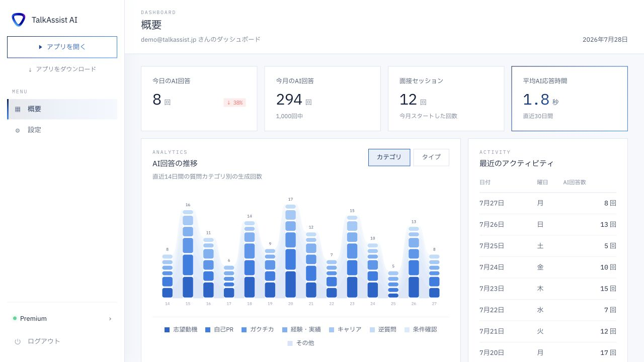
Task: Click the 経験・実績 legend swatch
Action: (x=285, y=330)
